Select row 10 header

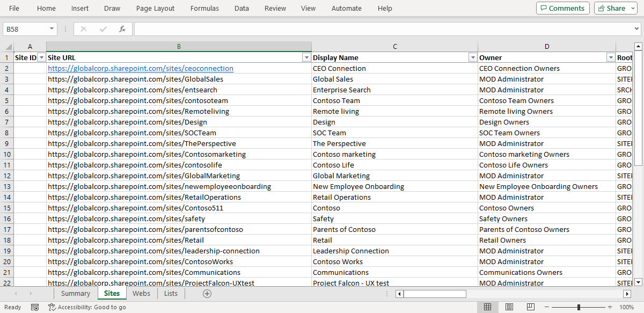7,154
